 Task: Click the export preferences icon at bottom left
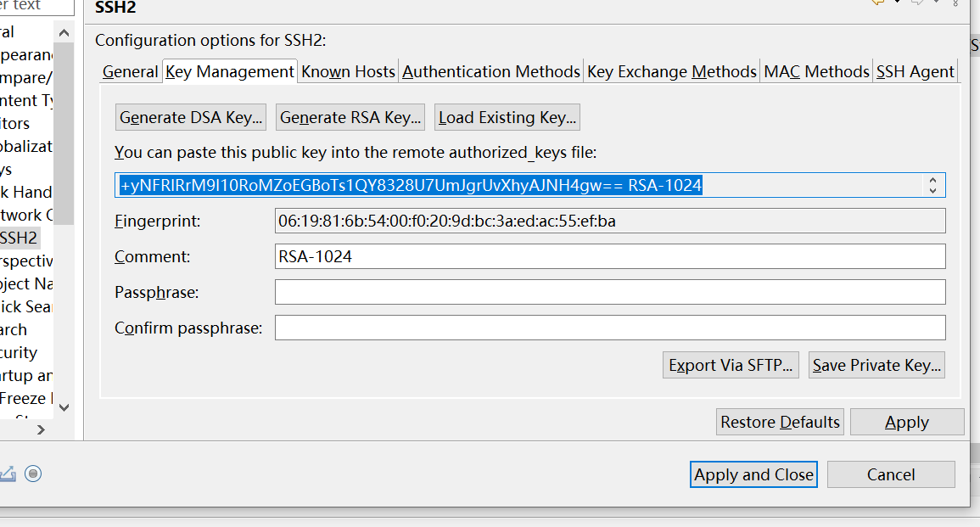(8, 474)
